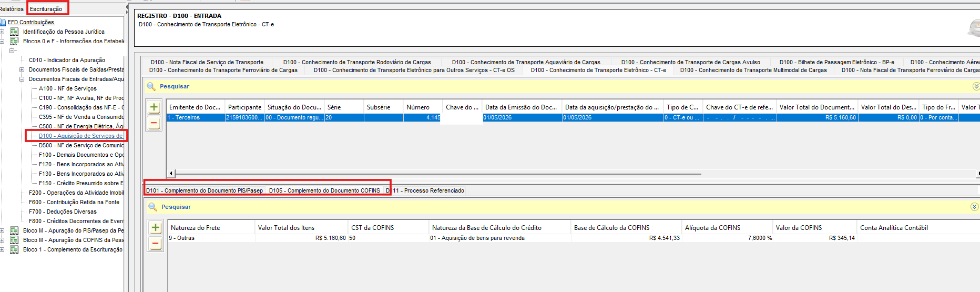Click Natureza da Base de Cálculo header
Image resolution: width=980 pixels, height=292 pixels.
(x=499, y=227)
